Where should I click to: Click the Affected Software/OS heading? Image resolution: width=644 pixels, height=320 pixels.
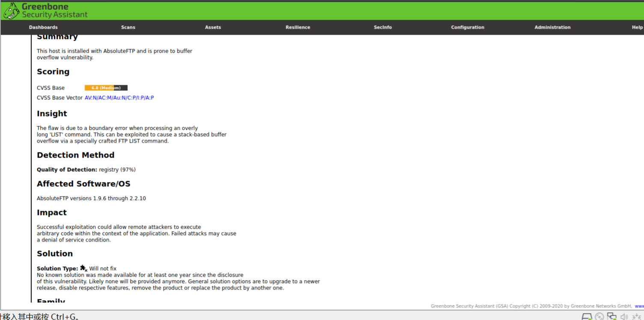(x=83, y=184)
